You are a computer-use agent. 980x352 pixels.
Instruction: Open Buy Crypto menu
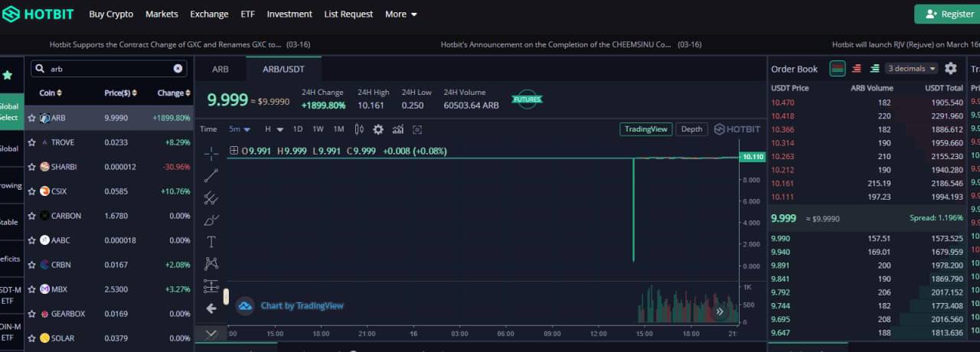pos(111,14)
